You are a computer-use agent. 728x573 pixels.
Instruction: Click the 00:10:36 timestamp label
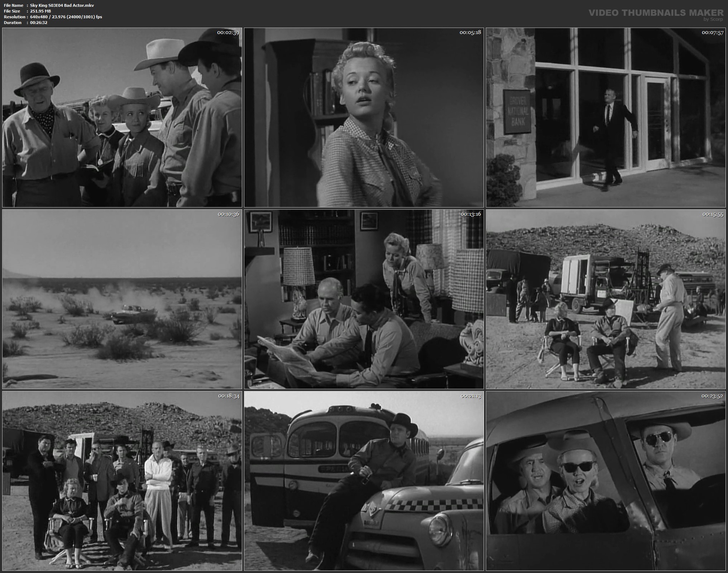(228, 214)
